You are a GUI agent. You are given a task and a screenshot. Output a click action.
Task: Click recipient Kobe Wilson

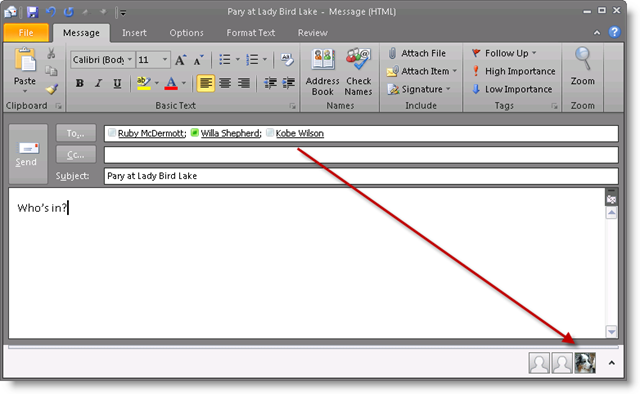tap(300, 134)
